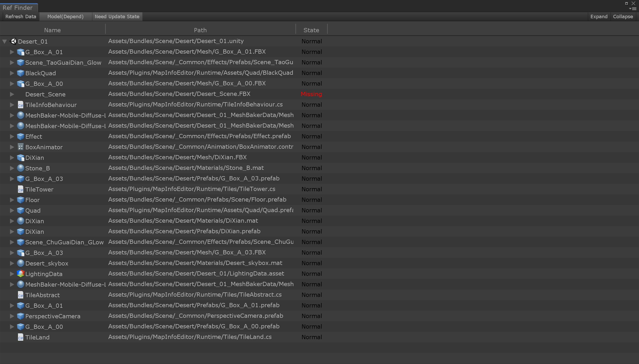The width and height of the screenshot is (639, 364).
Task: Click the prefab icon for PerspectiveCamera
Action: pyautogui.click(x=21, y=316)
